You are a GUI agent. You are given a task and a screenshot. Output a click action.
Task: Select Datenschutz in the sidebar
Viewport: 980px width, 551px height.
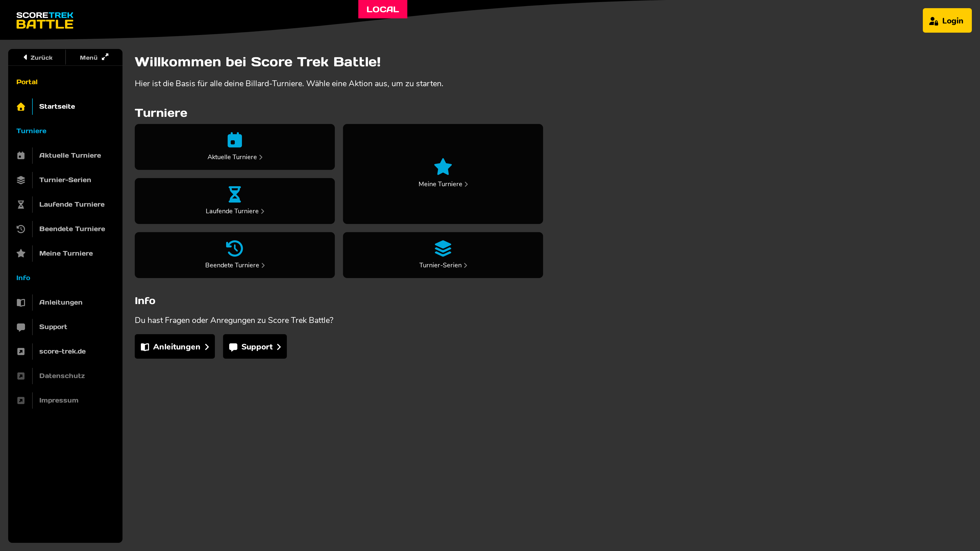62,376
